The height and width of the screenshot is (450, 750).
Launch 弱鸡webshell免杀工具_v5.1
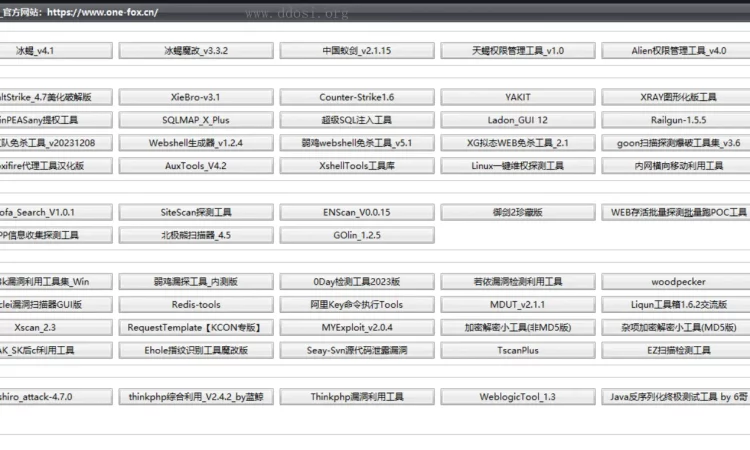coord(357,143)
